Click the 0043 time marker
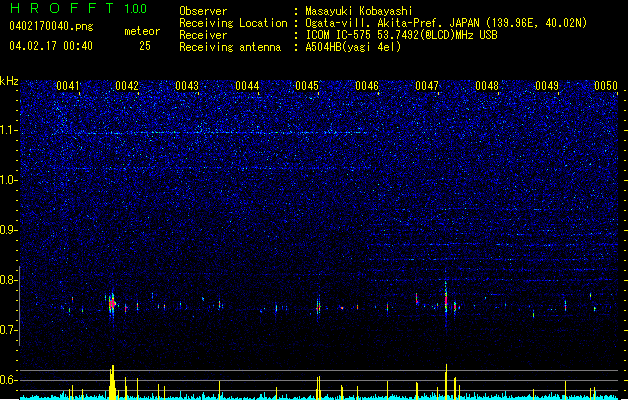The width and height of the screenshot is (629, 400). tap(187, 86)
